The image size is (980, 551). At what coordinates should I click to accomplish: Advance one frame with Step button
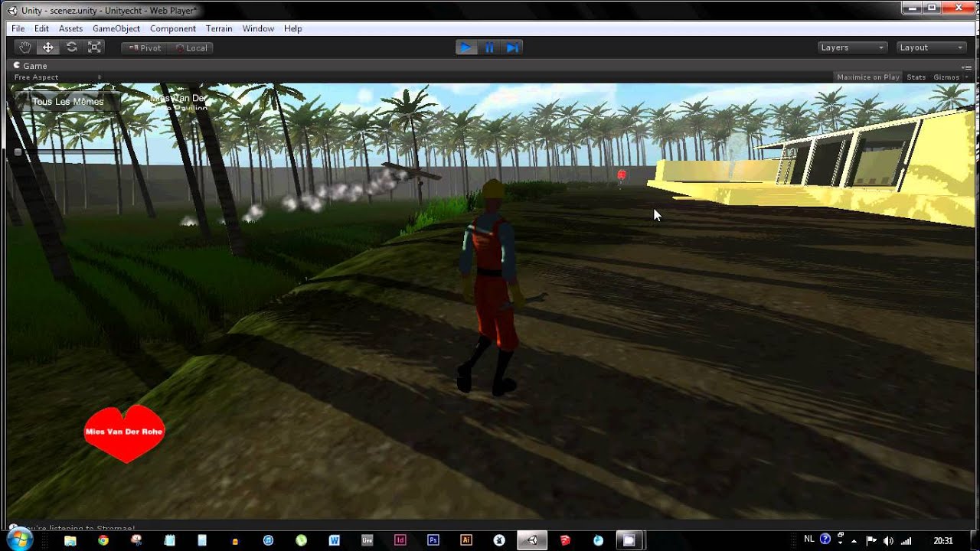click(x=513, y=47)
